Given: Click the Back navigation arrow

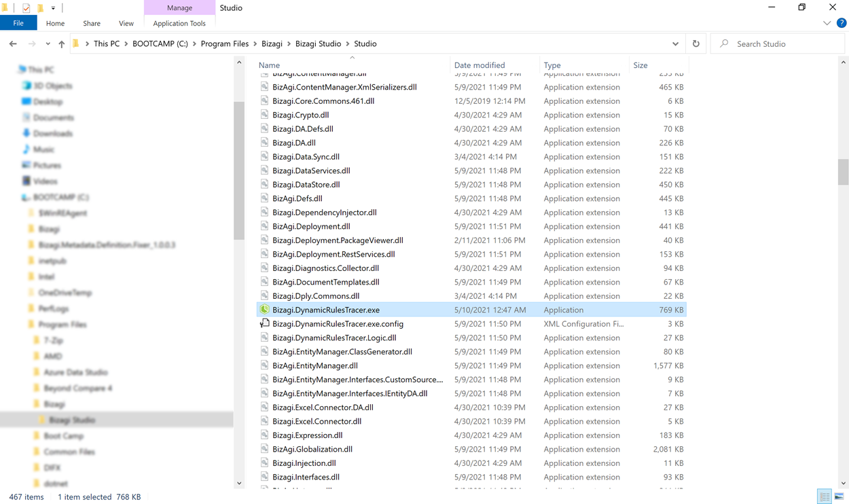Looking at the screenshot, I should [13, 43].
